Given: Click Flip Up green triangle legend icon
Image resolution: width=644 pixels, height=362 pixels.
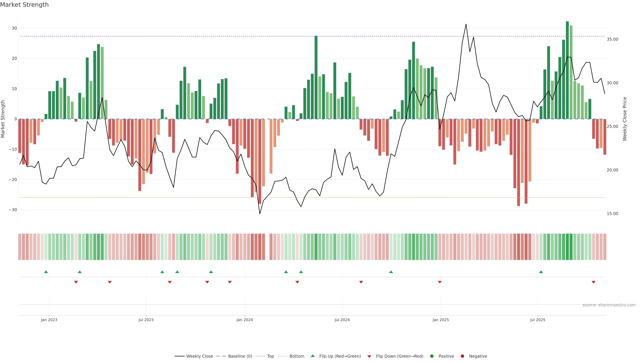Looking at the screenshot, I should (312, 356).
